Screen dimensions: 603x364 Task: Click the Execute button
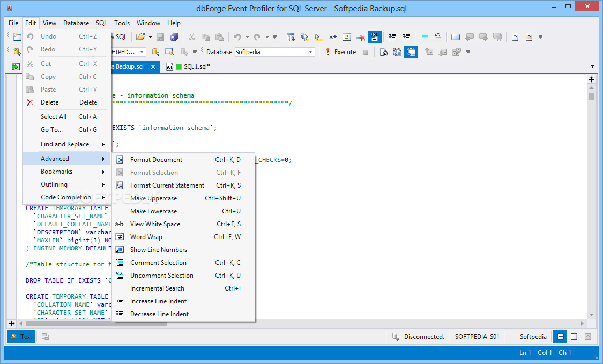coord(340,52)
